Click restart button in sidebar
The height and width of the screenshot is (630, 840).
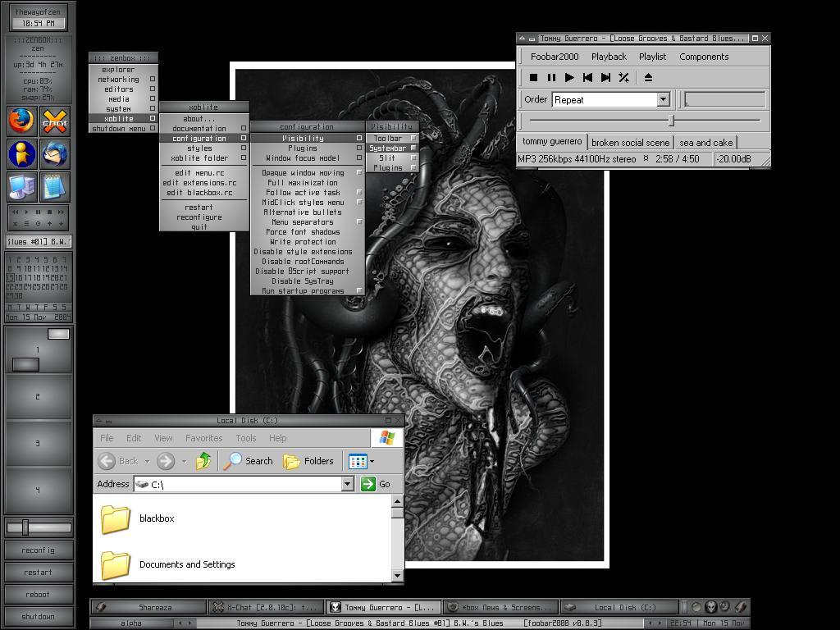[38, 572]
